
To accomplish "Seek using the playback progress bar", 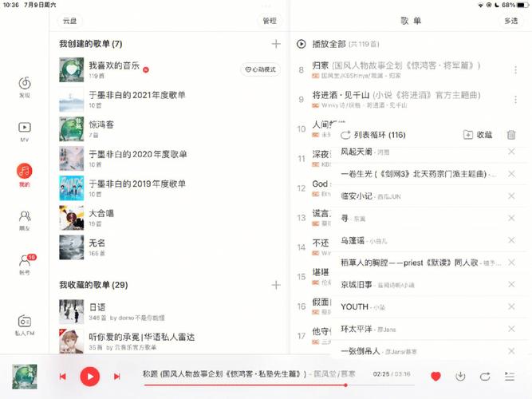I will 279,385.
